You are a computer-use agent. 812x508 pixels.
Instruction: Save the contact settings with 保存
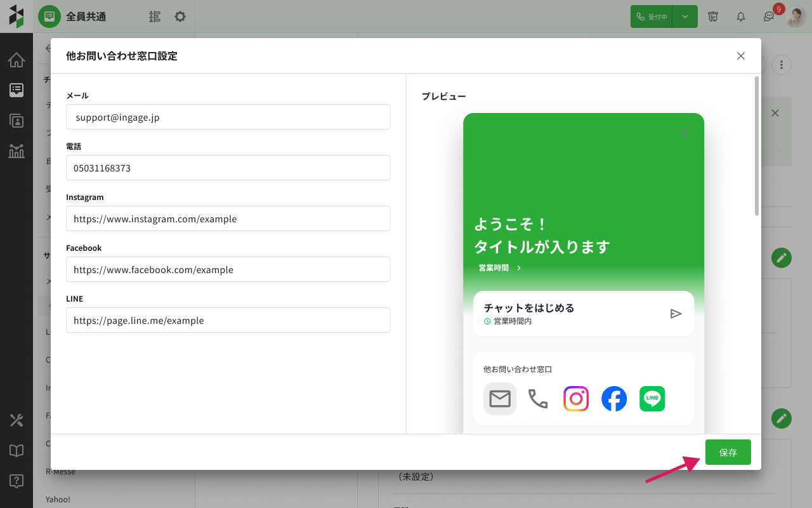coord(728,452)
